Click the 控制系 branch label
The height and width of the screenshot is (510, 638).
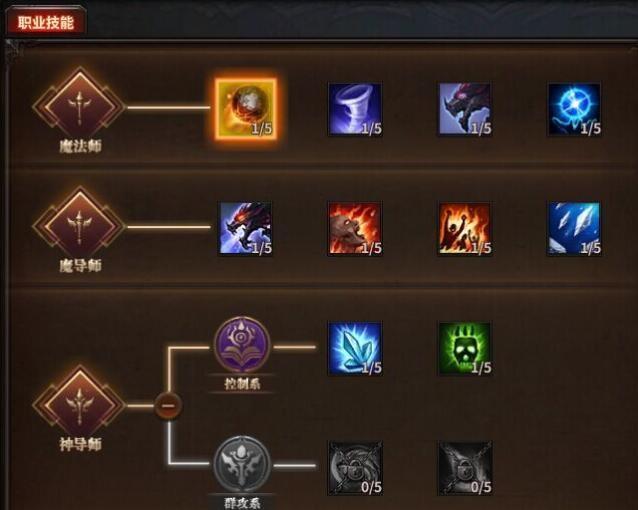coord(242,383)
